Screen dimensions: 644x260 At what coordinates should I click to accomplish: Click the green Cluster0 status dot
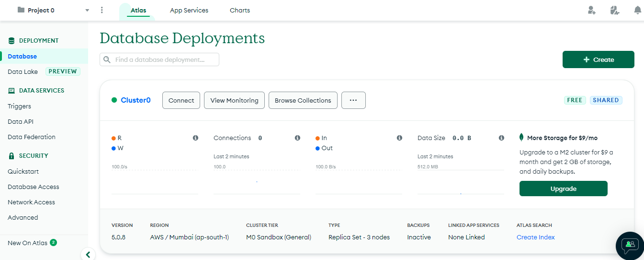point(114,100)
